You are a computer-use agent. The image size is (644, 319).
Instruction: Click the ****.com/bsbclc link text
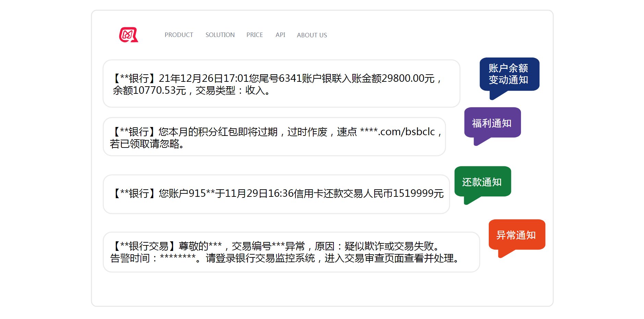[397, 131]
